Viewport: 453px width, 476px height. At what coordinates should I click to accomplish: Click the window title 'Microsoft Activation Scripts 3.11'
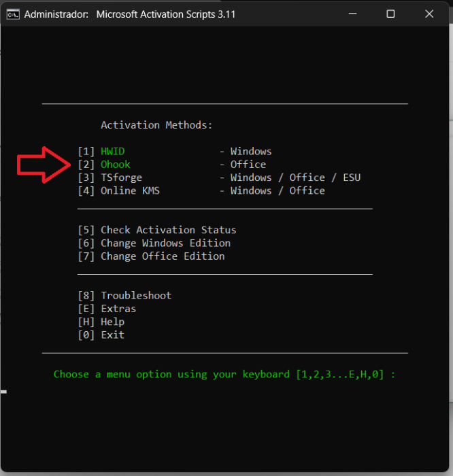pyautogui.click(x=166, y=14)
